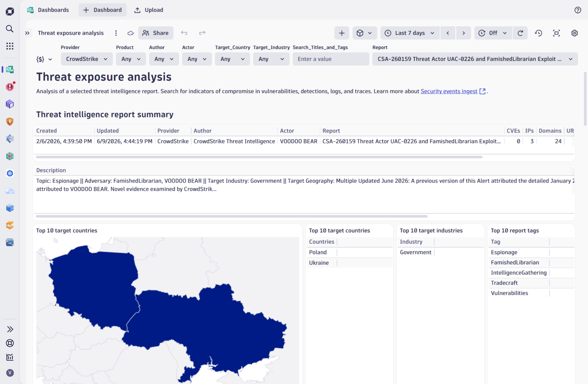Enter full screen presentation mode
The width and height of the screenshot is (588, 384).
click(x=556, y=33)
